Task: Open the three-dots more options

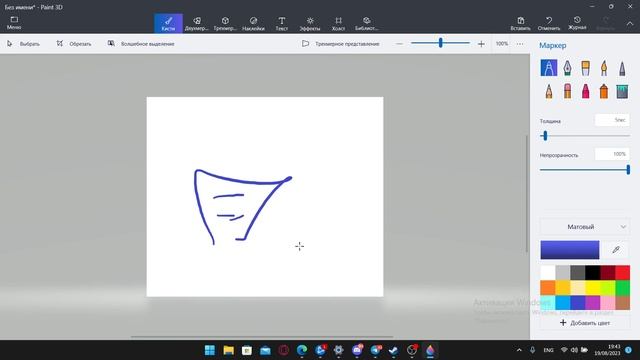Action: pyautogui.click(x=520, y=44)
